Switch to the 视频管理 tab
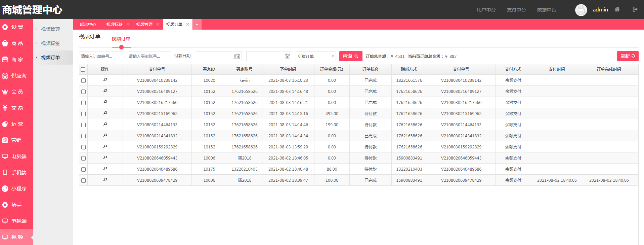This screenshot has height=245, width=644. tap(144, 24)
